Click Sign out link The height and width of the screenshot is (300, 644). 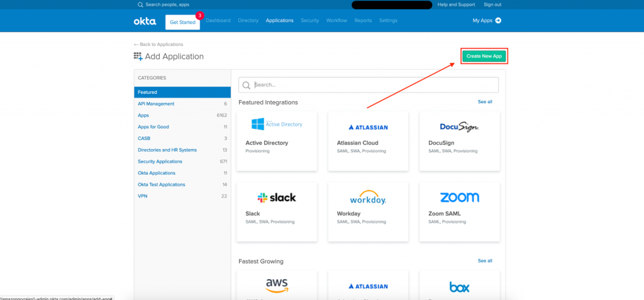click(492, 5)
